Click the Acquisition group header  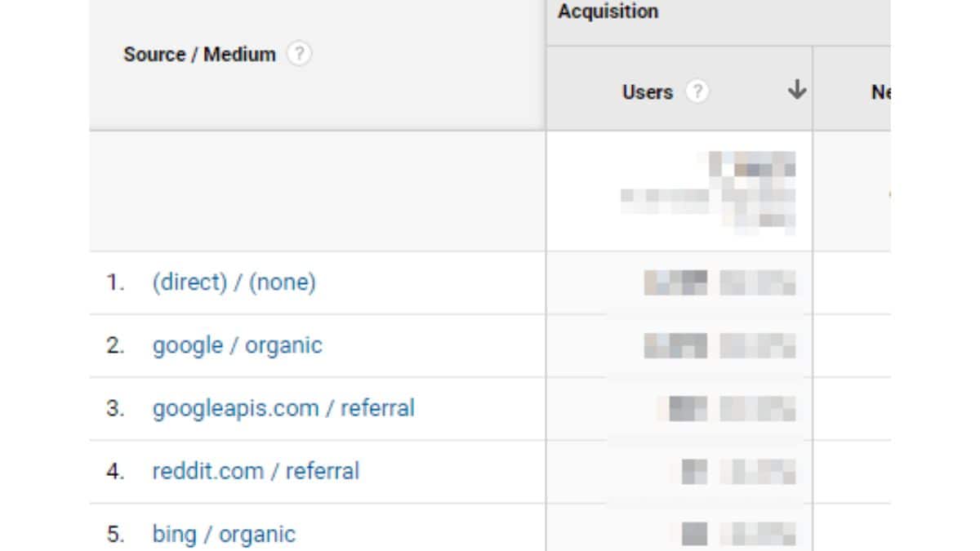coord(608,12)
